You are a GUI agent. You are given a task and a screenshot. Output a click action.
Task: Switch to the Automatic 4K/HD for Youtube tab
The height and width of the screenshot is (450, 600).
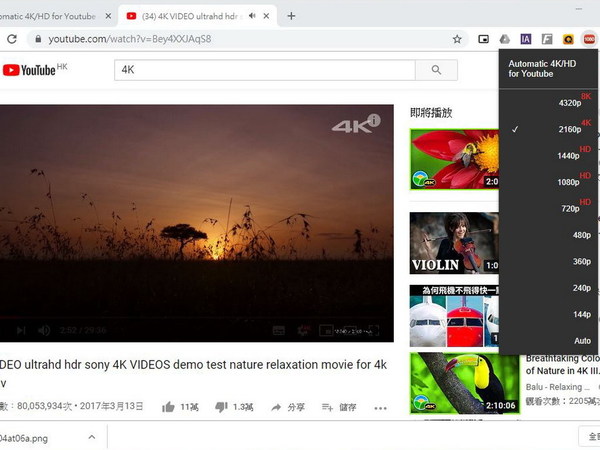[x=48, y=16]
